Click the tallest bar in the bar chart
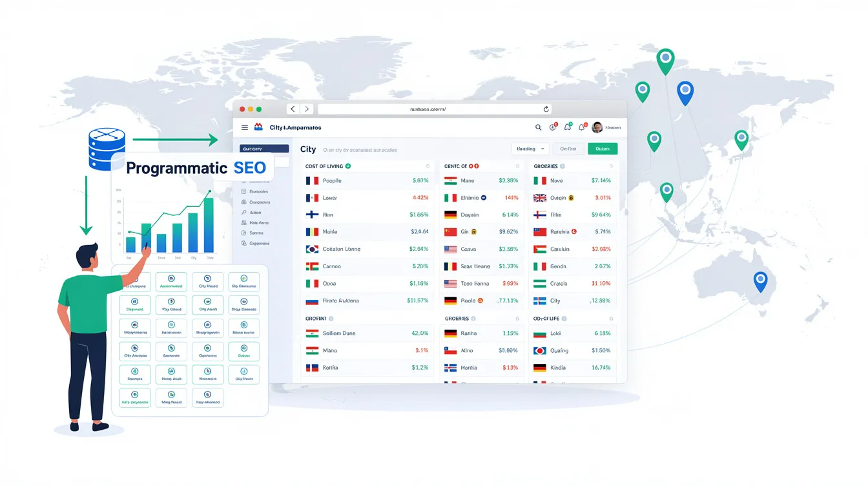Viewport: 868px width, 486px height. coord(209,225)
